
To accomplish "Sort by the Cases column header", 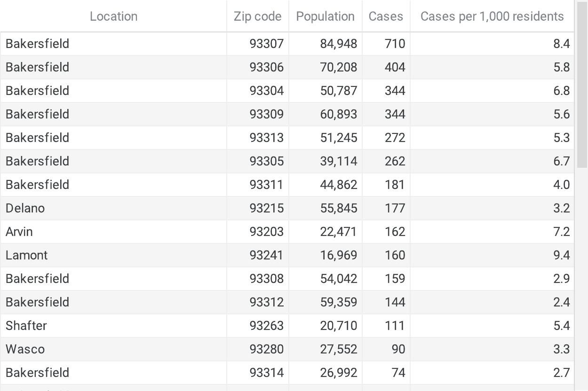I will coord(386,16).
